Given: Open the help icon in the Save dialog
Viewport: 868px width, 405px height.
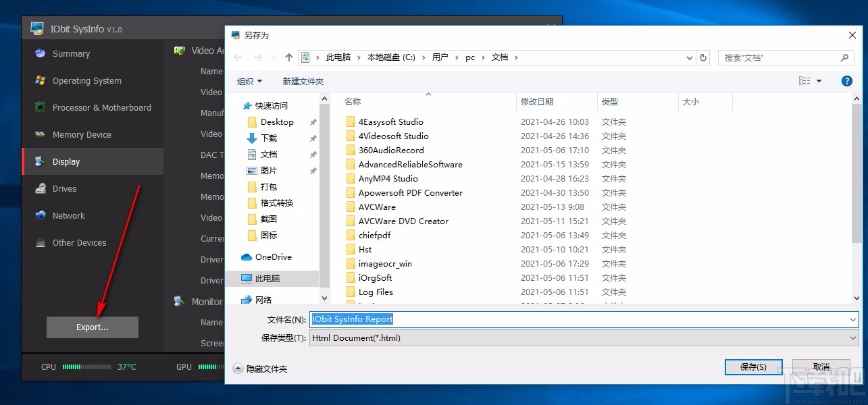Looking at the screenshot, I should coord(846,80).
